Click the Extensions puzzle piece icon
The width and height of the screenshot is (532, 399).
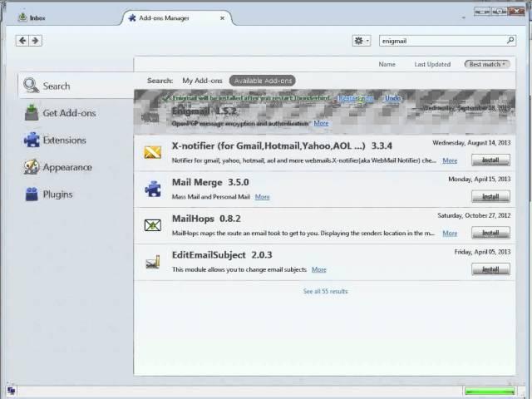point(32,140)
